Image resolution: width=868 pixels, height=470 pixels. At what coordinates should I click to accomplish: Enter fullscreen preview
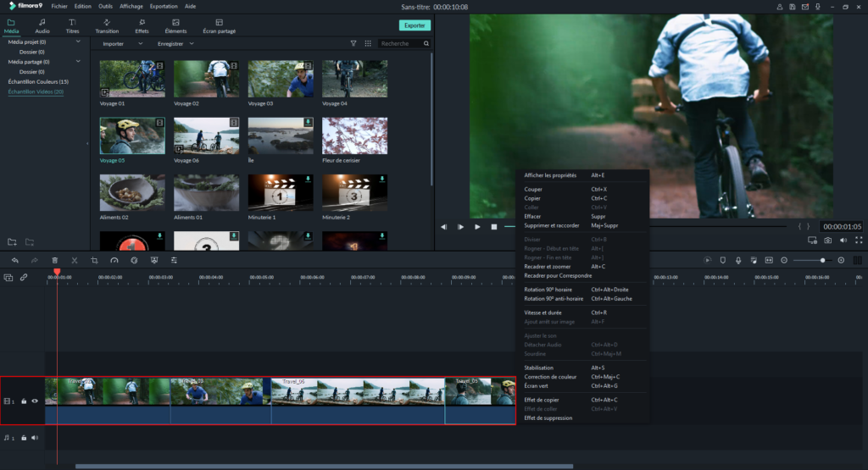pyautogui.click(x=859, y=241)
